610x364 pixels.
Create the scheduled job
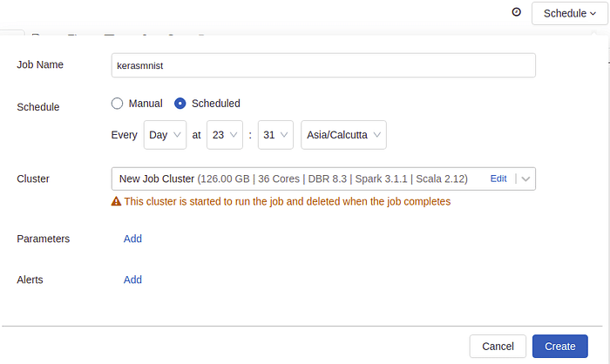click(559, 346)
